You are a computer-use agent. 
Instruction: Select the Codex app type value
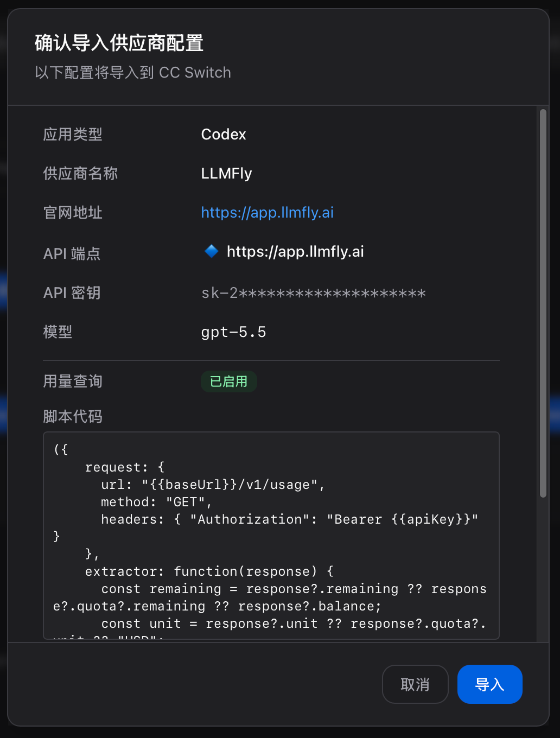[x=224, y=134]
